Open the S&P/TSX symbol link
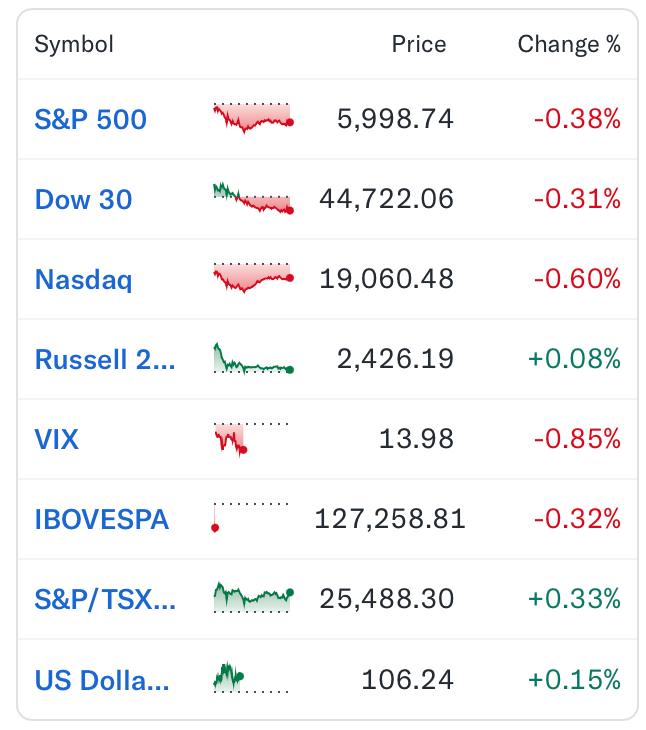 (105, 600)
